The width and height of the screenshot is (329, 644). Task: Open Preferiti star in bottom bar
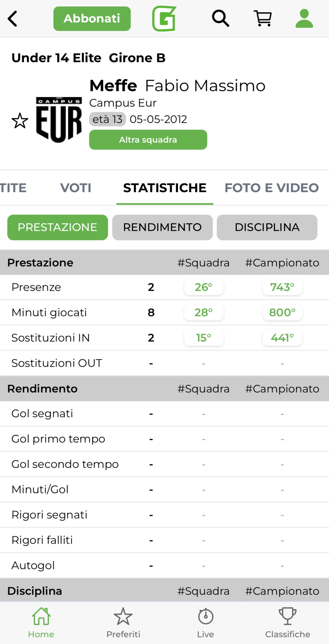tap(123, 623)
